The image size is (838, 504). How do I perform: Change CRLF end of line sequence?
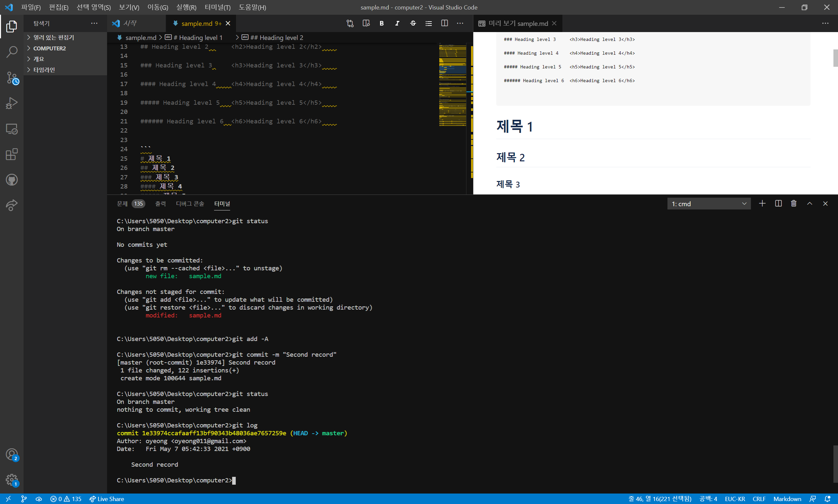tap(759, 499)
